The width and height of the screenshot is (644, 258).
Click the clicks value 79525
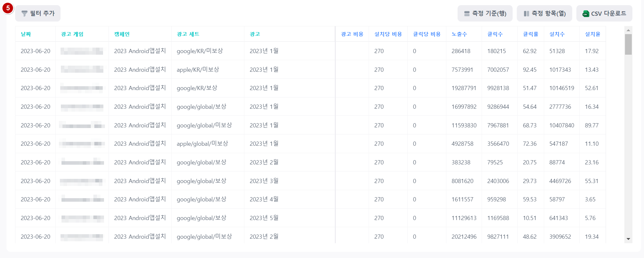(x=495, y=162)
